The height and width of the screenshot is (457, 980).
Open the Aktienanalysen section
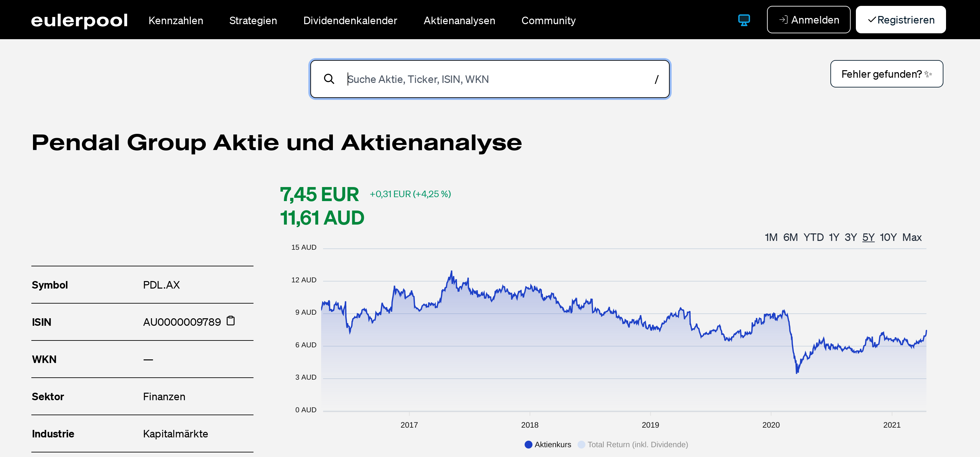click(x=459, y=21)
